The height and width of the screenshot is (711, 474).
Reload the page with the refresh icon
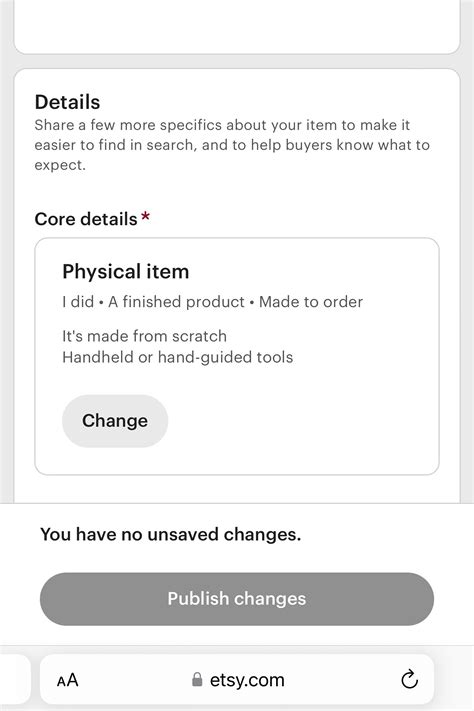(410, 679)
